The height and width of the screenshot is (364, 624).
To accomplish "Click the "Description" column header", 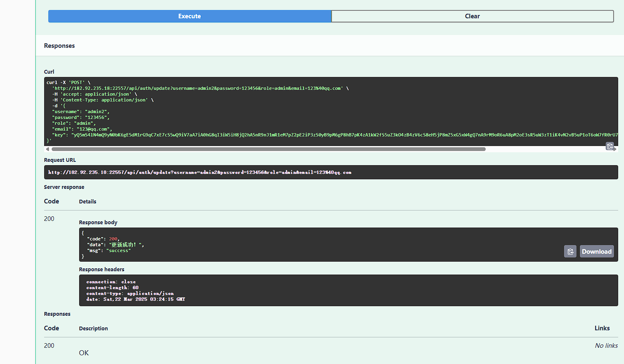I will (x=93, y=328).
